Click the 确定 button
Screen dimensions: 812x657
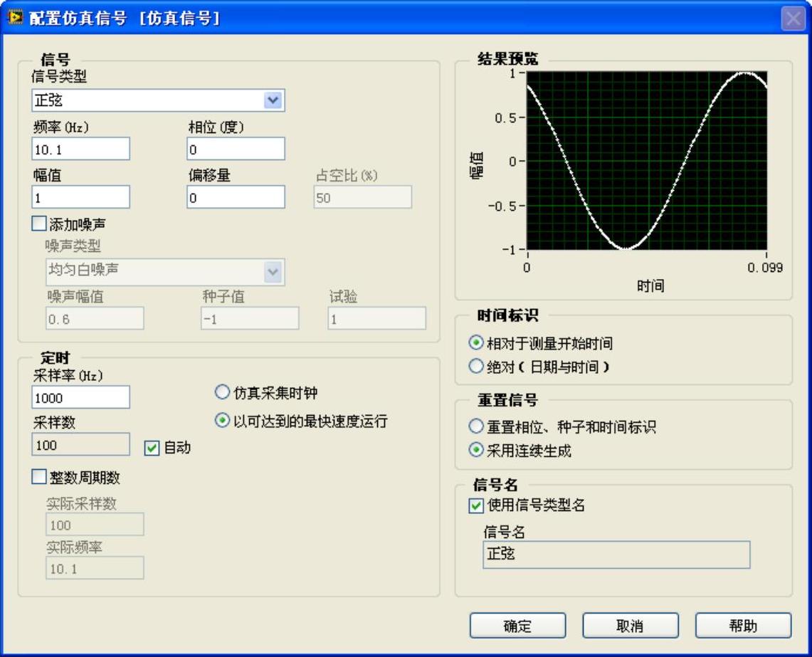pos(517,626)
